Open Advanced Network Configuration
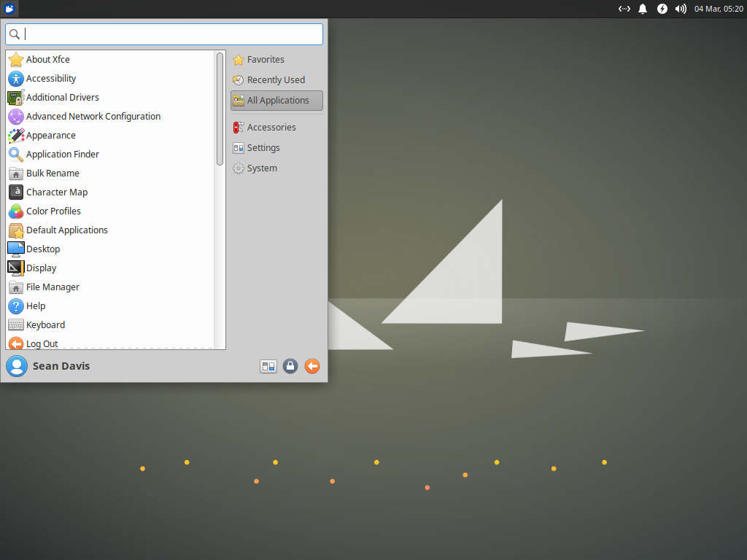This screenshot has height=560, width=747. pyautogui.click(x=93, y=116)
